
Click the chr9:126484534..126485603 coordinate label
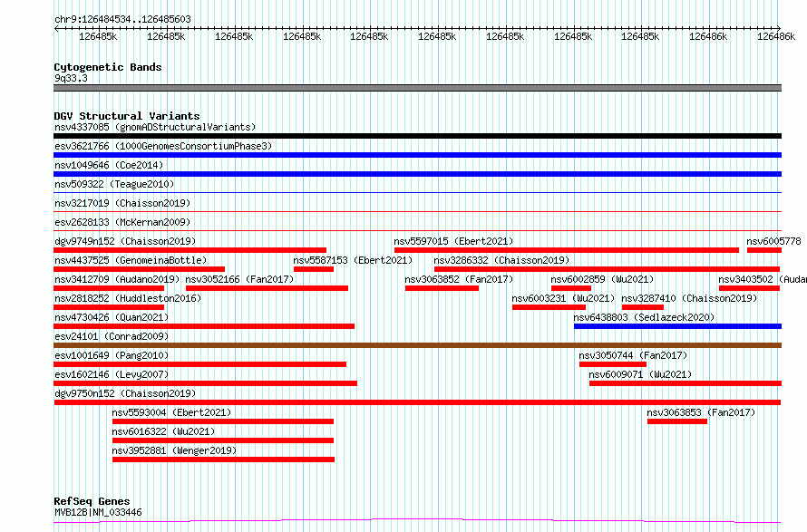(122, 19)
